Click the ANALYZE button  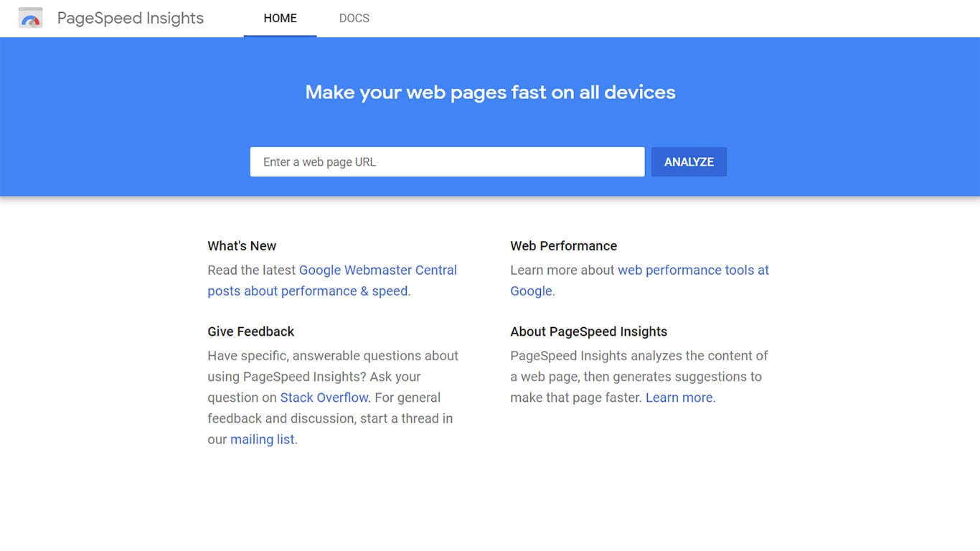click(689, 162)
